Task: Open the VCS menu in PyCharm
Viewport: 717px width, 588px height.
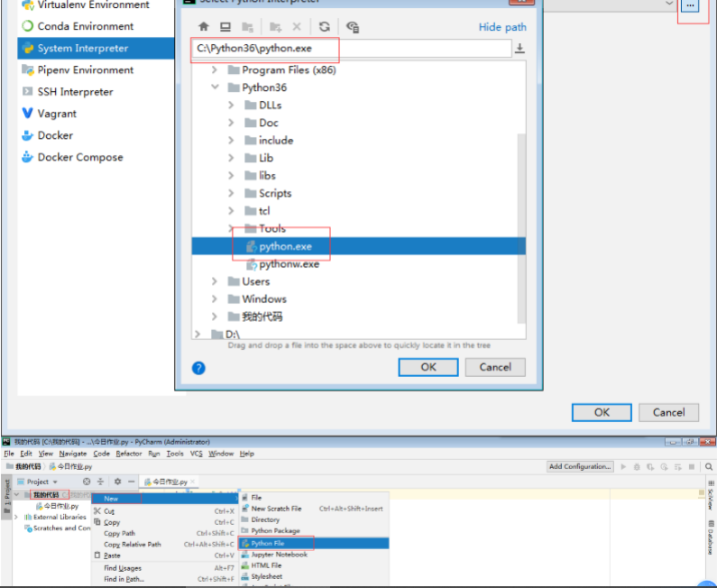Action: (197, 454)
